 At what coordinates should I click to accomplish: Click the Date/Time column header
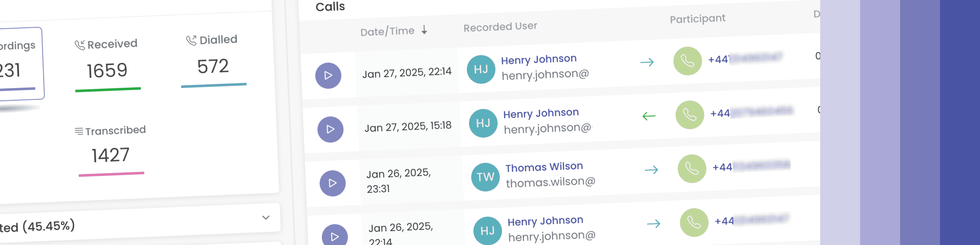click(x=387, y=31)
